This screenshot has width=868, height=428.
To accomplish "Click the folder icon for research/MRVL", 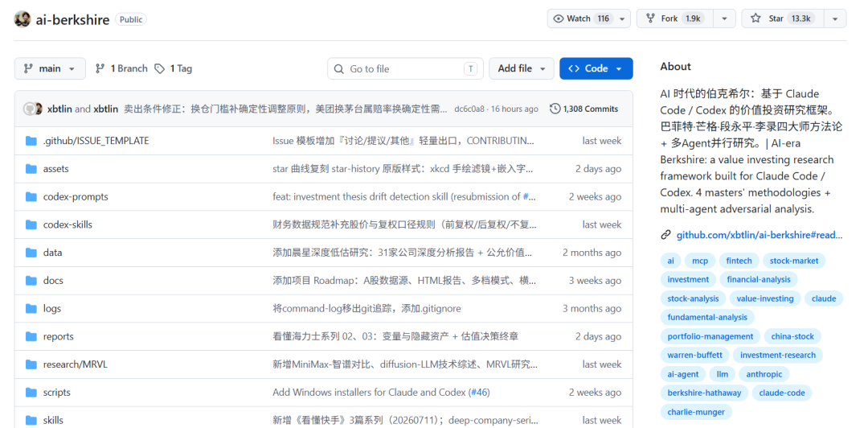I will [31, 364].
